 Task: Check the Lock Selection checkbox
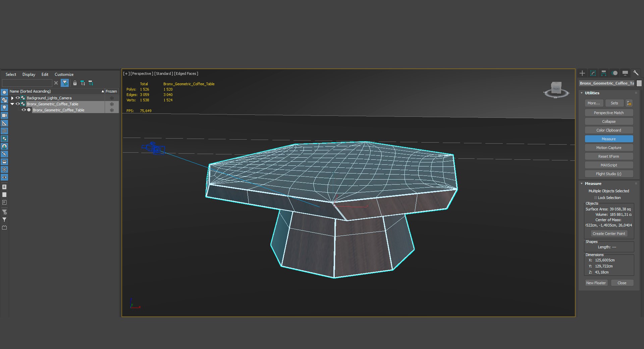[596, 198]
